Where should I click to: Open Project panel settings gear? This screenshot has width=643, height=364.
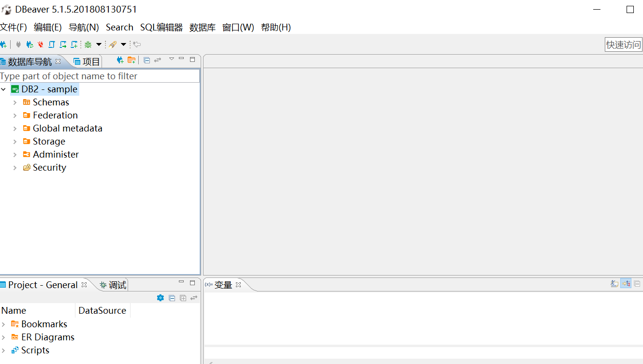[x=161, y=298]
